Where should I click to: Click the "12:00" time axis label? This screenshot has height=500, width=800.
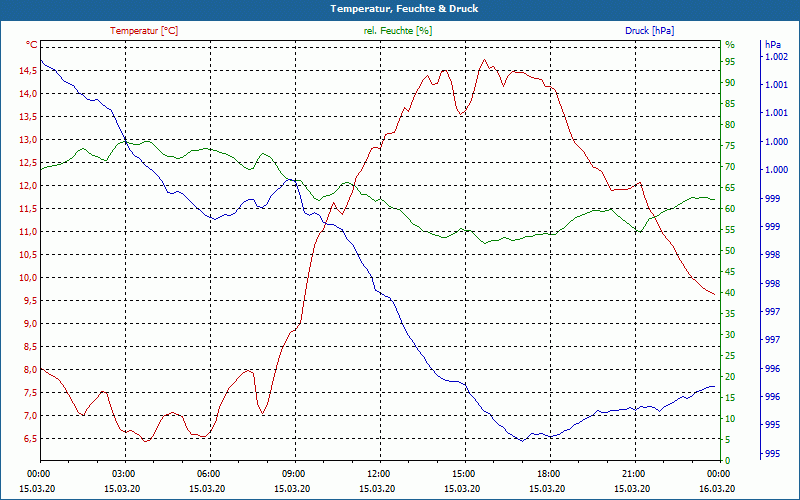tap(378, 473)
